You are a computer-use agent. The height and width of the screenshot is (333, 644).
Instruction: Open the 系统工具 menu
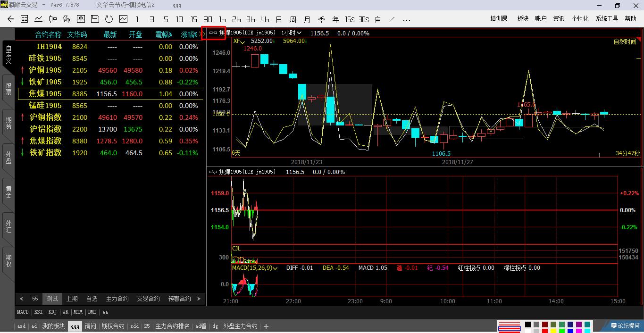click(607, 19)
